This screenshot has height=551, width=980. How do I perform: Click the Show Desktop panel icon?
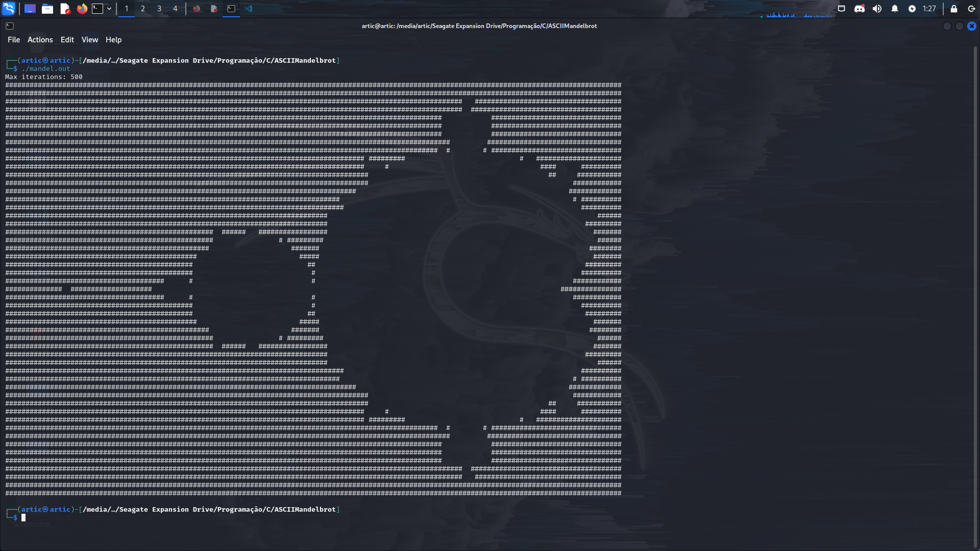tap(30, 9)
